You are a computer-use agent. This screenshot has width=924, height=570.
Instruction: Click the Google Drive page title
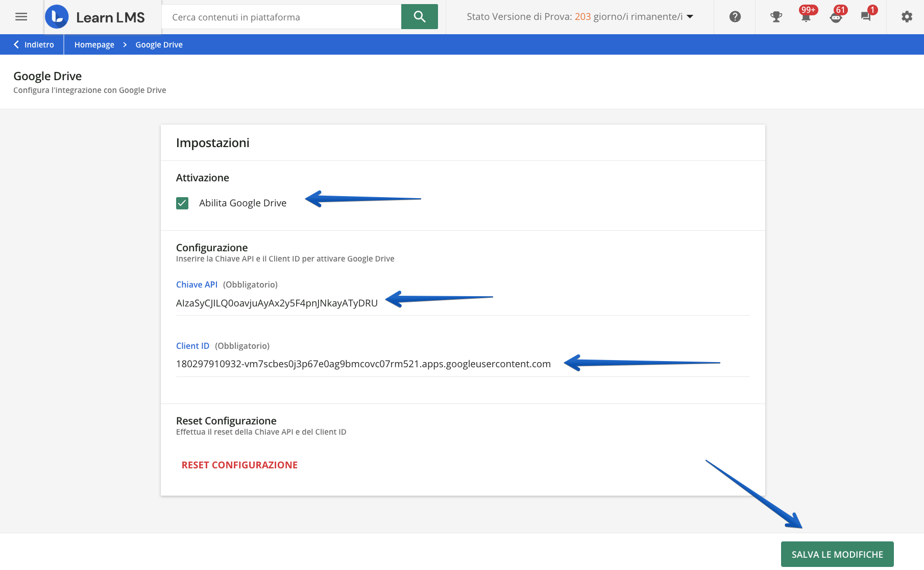(47, 76)
